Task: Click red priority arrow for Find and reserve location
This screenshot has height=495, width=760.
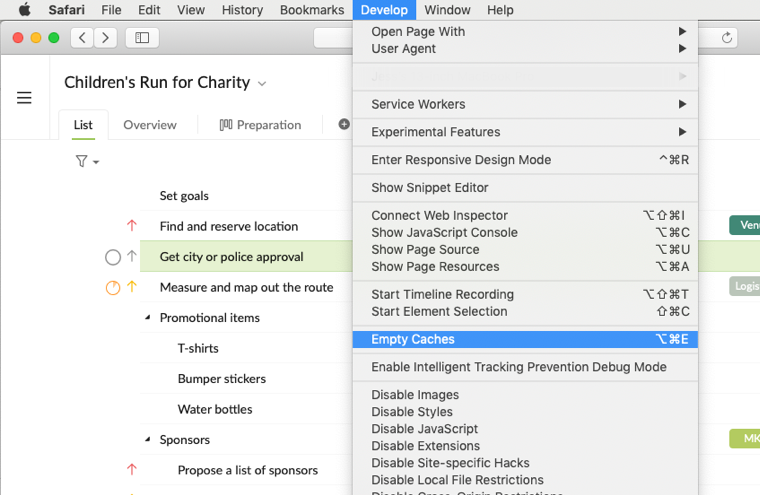Action: click(131, 225)
